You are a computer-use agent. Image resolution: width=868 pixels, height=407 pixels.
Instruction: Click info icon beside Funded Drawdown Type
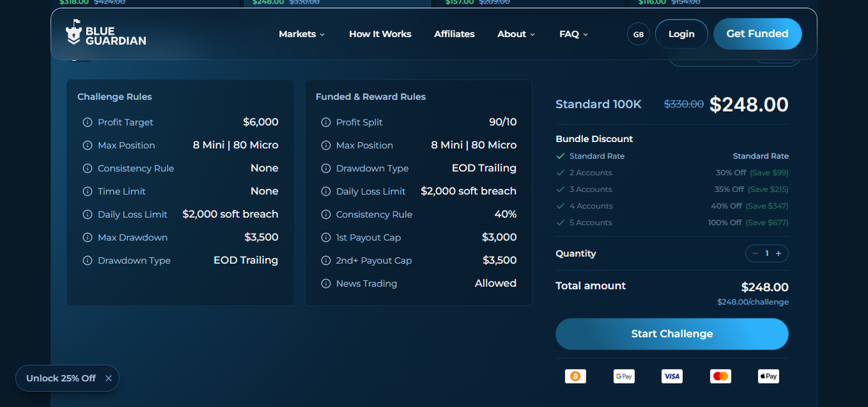(x=325, y=169)
